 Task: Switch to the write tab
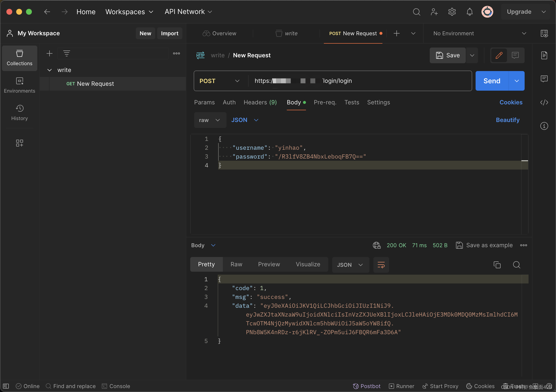click(x=286, y=33)
